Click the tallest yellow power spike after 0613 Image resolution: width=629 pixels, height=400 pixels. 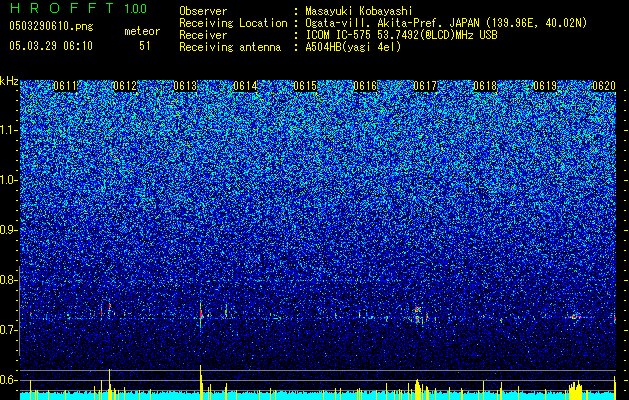pyautogui.click(x=201, y=382)
